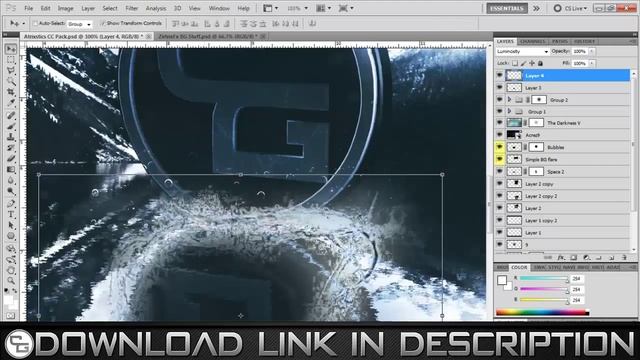Open the File menu

29,8
